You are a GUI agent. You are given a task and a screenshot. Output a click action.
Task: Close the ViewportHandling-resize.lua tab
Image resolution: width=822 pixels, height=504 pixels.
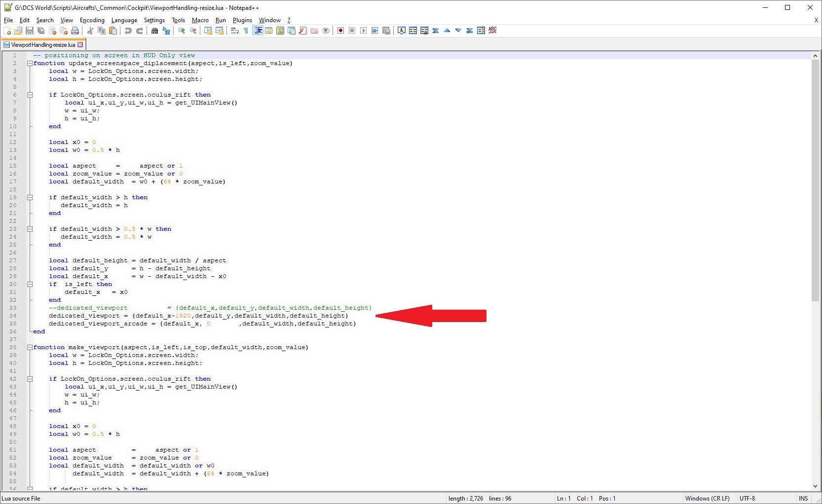80,45
